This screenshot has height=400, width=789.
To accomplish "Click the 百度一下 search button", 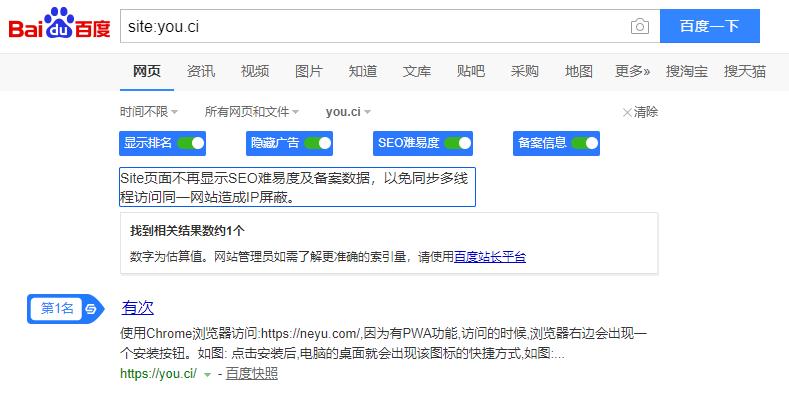I will [709, 26].
